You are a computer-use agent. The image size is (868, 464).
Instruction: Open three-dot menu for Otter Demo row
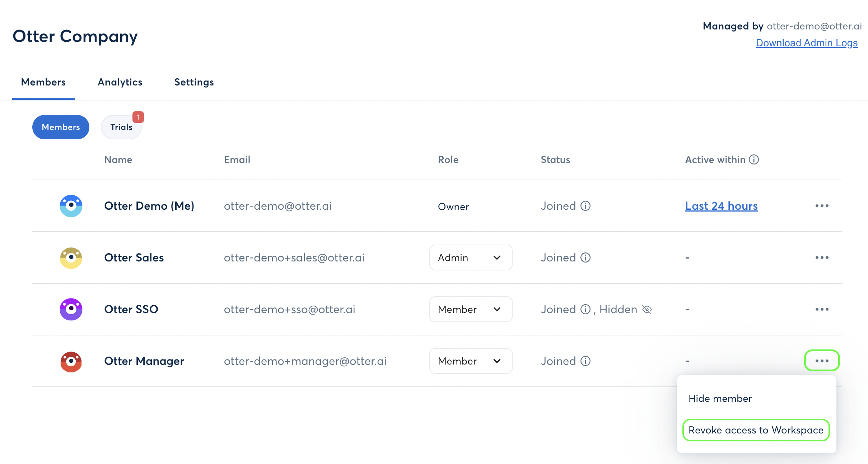822,206
